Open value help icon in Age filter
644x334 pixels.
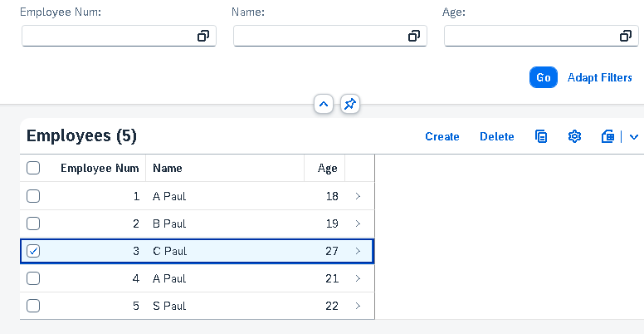pyautogui.click(x=626, y=36)
